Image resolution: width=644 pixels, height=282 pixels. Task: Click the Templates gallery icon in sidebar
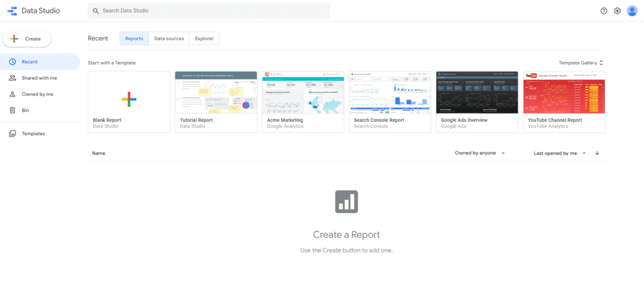[12, 134]
